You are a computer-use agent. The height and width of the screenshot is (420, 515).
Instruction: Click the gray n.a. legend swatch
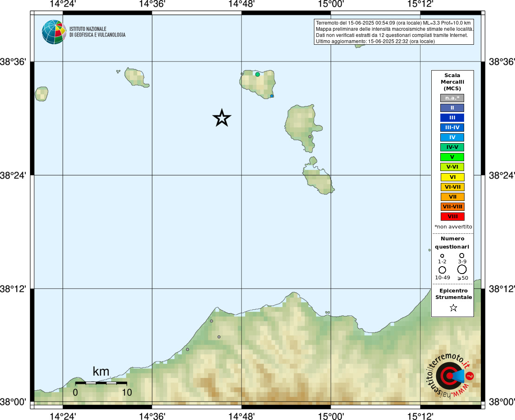pos(452,98)
